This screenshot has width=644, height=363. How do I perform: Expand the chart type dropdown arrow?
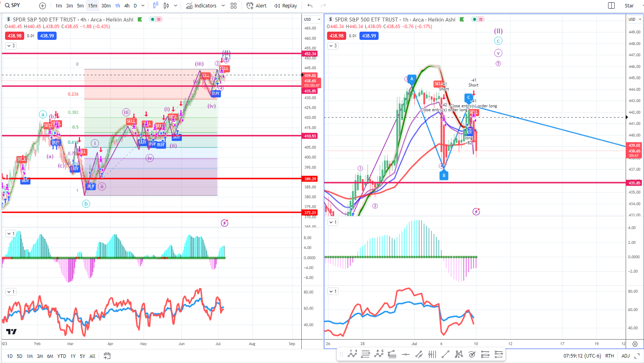point(176,6)
